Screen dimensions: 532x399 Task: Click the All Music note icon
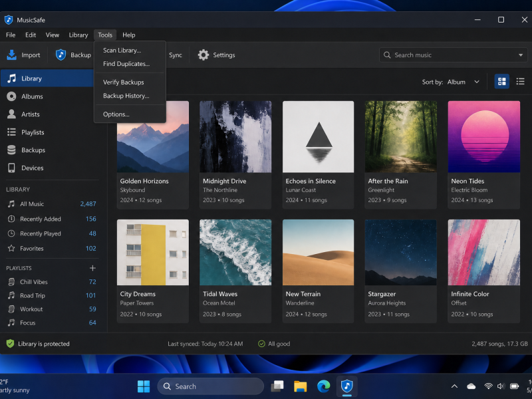[11, 204]
